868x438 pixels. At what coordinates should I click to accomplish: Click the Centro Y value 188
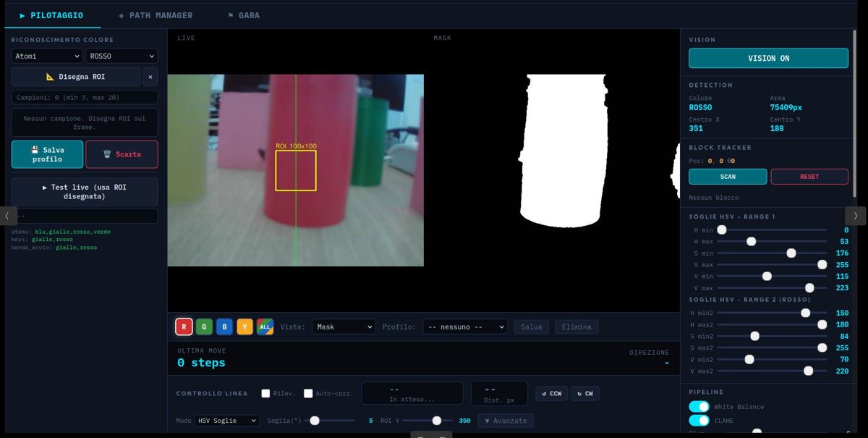[x=777, y=128]
